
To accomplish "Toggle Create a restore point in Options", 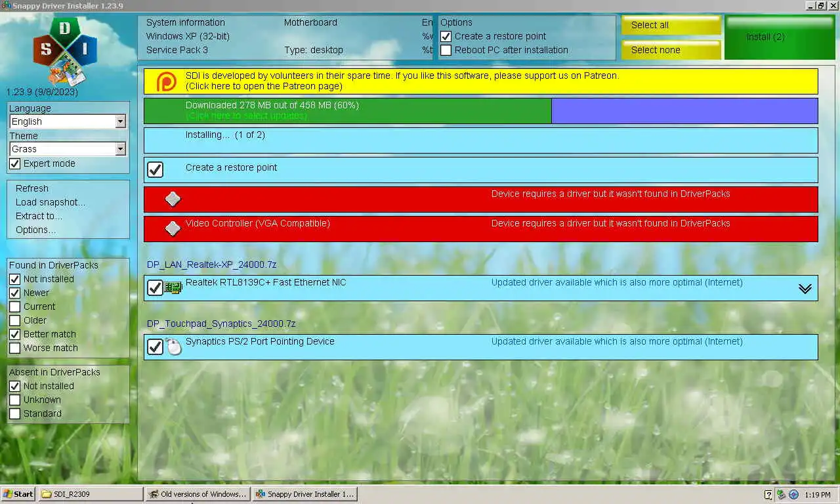I will (446, 37).
